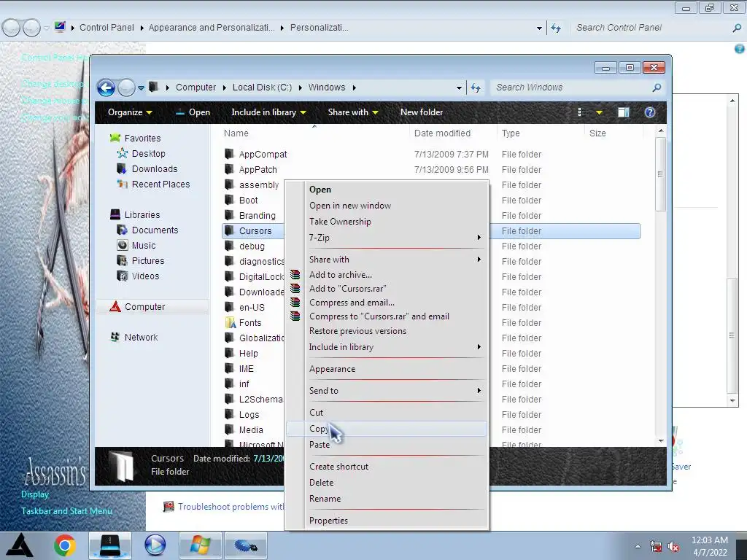Image resolution: width=747 pixels, height=560 pixels.
Task: Click the Explorer Back arrow button
Action: pos(107,87)
